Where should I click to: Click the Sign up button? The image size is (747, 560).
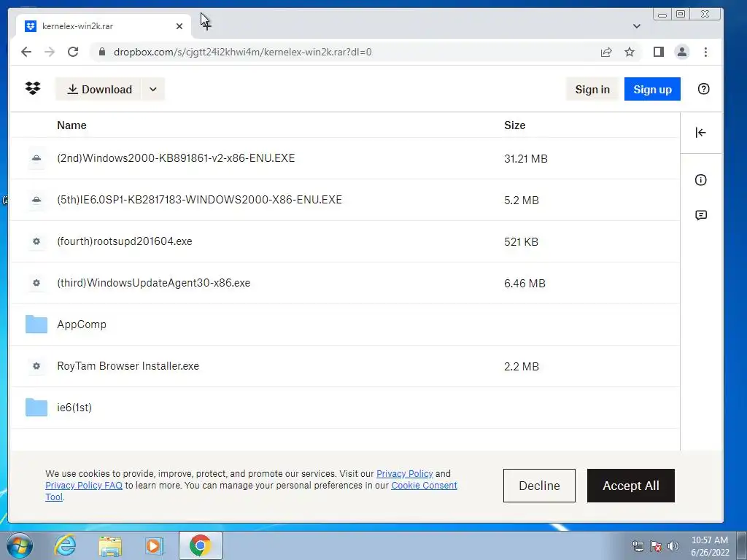pyautogui.click(x=652, y=89)
